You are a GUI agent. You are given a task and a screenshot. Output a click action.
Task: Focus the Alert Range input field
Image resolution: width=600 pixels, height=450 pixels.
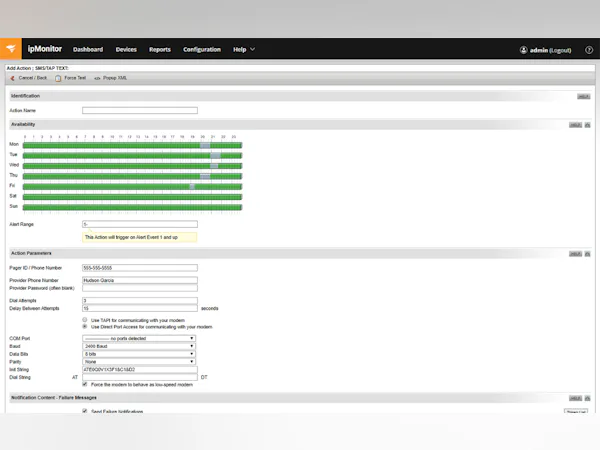[140, 224]
